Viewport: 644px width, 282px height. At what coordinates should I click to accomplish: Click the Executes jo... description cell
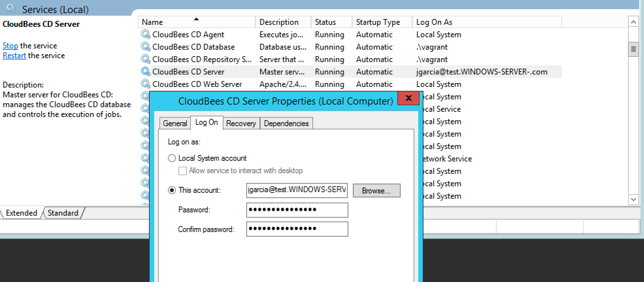point(281,34)
